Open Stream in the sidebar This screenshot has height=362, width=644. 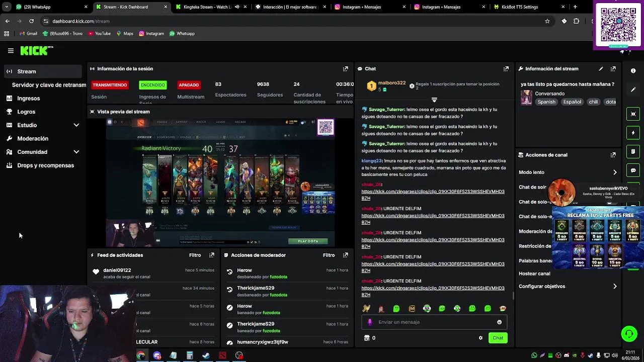[43, 71]
